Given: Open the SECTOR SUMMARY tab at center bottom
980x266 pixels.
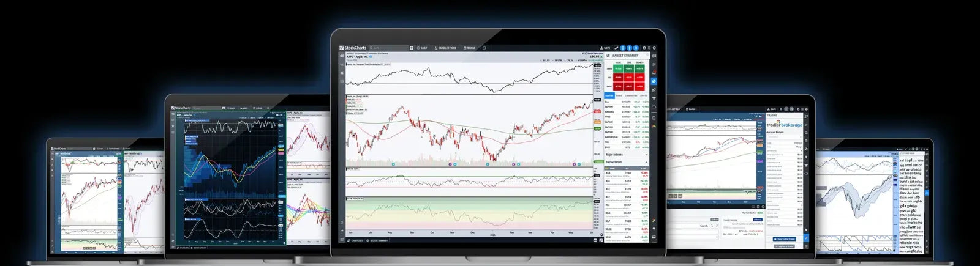Looking at the screenshot, I should (377, 240).
